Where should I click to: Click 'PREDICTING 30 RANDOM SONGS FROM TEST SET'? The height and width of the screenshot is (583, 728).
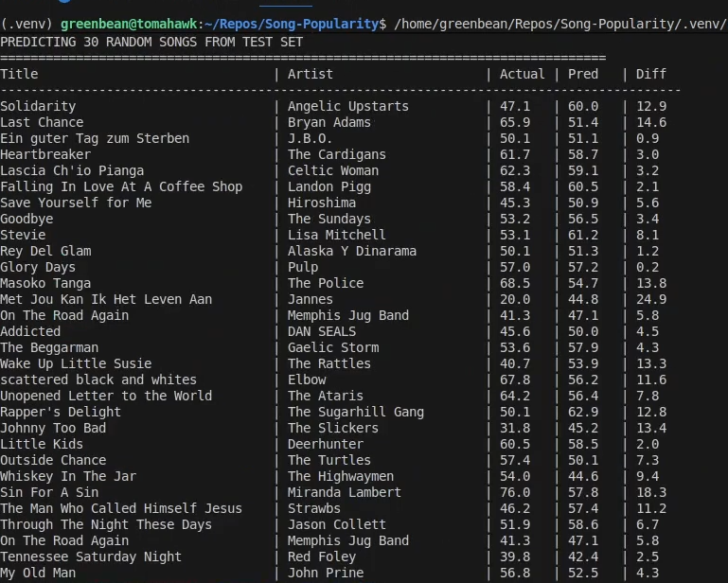[151, 43]
